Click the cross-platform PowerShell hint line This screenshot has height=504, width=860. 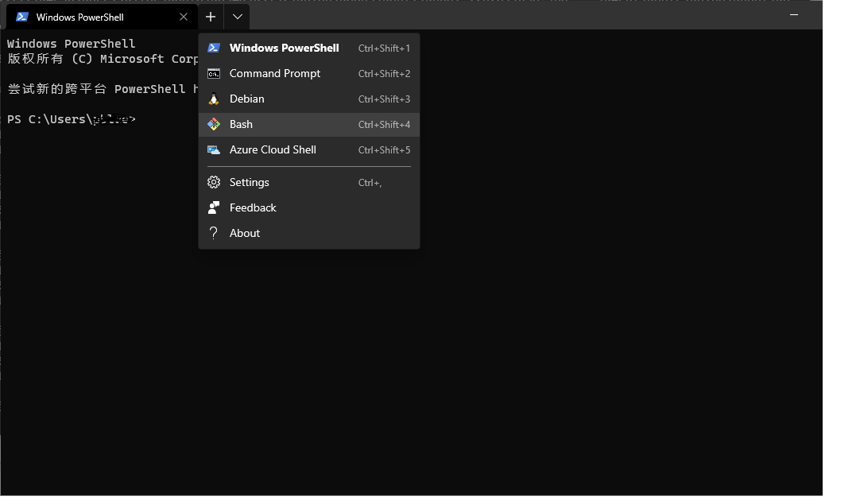tap(103, 89)
